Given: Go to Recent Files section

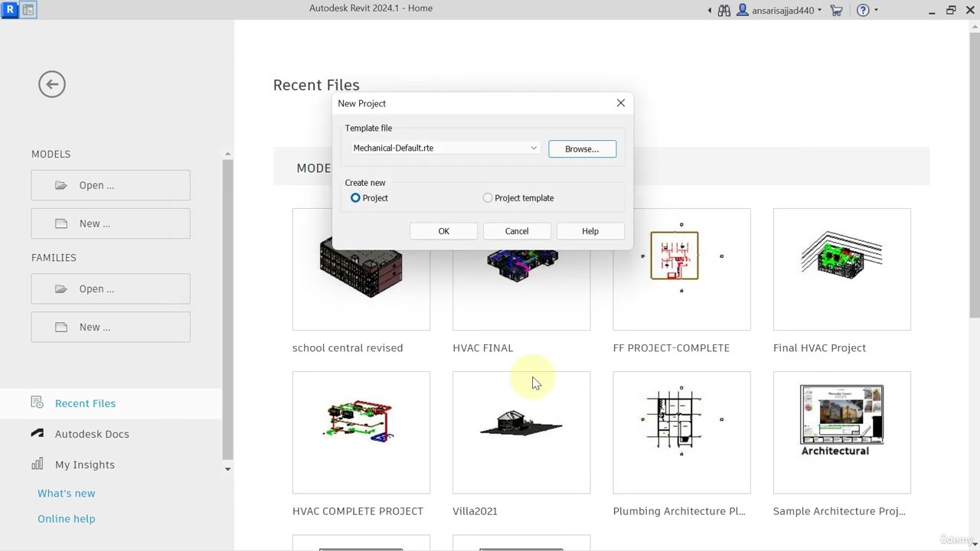Looking at the screenshot, I should [x=85, y=403].
